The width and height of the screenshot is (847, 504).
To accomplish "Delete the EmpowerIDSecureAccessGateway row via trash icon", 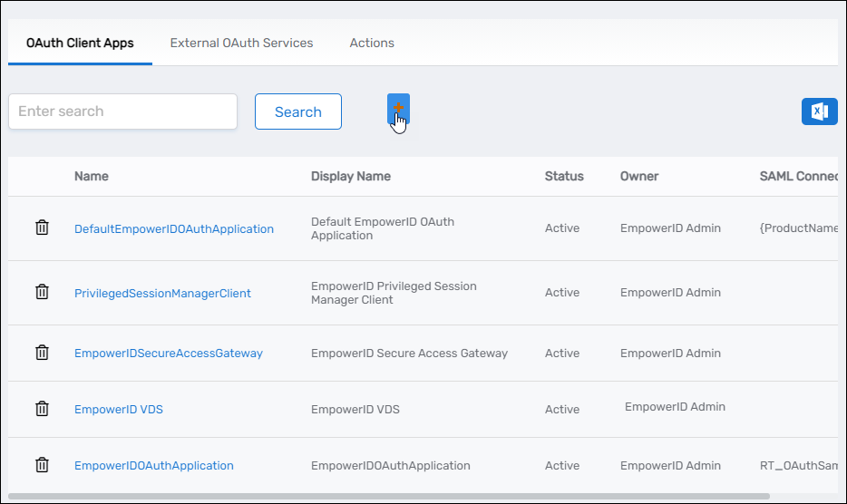I will [42, 353].
